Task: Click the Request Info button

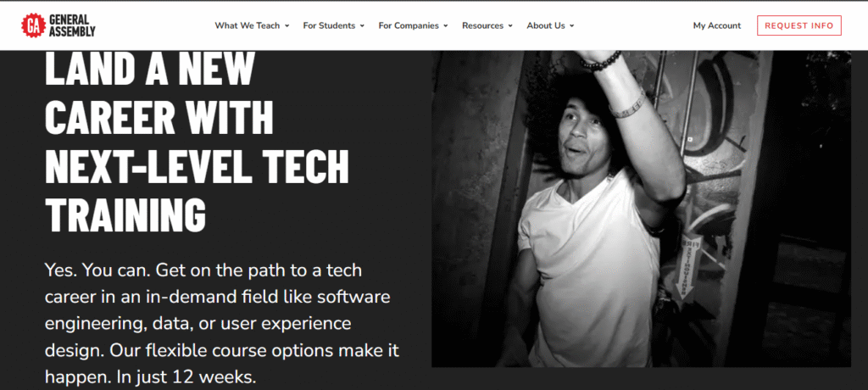Action: 798,25
